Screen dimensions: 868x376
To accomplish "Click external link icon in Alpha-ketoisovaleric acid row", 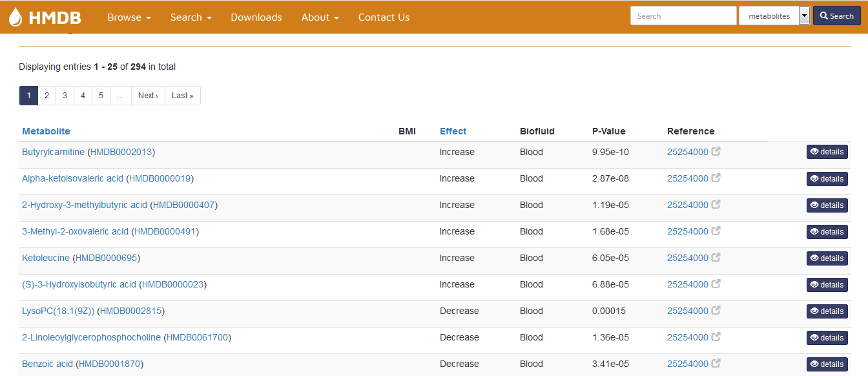I will tap(716, 178).
